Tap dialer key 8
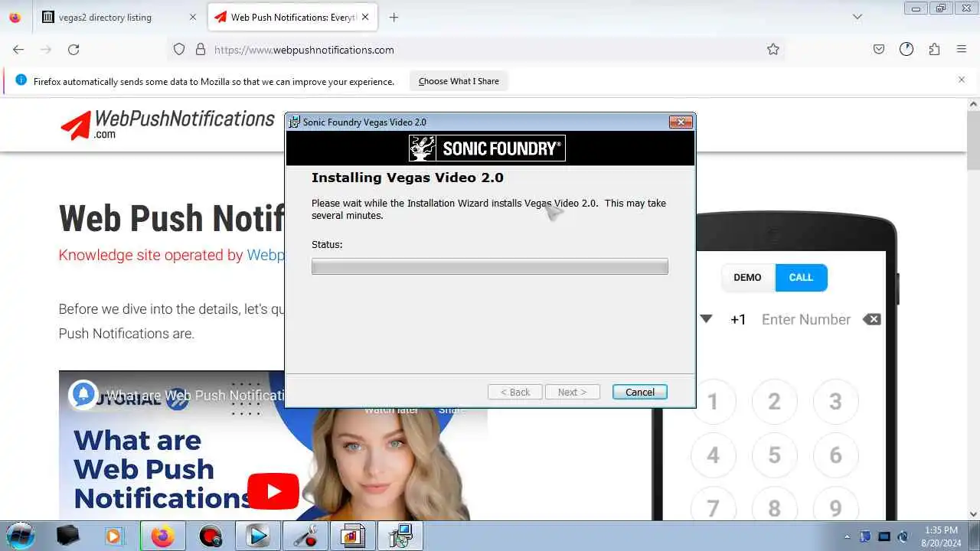Screen dimensions: 980x551 [x=774, y=507]
